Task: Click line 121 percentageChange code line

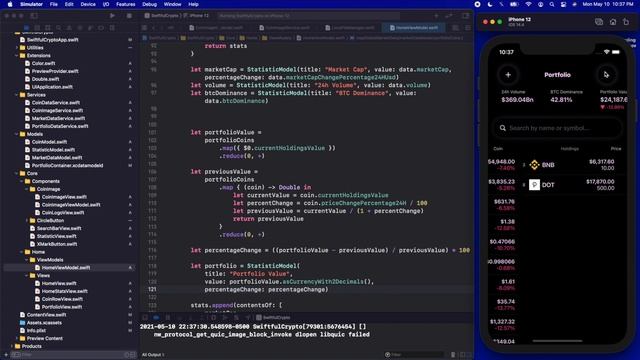Action: [x=266, y=289]
